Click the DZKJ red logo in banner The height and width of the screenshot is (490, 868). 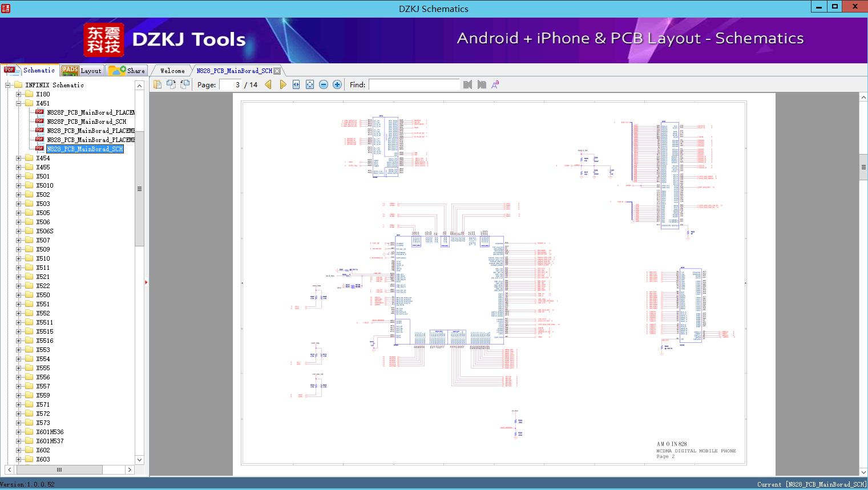pyautogui.click(x=103, y=40)
